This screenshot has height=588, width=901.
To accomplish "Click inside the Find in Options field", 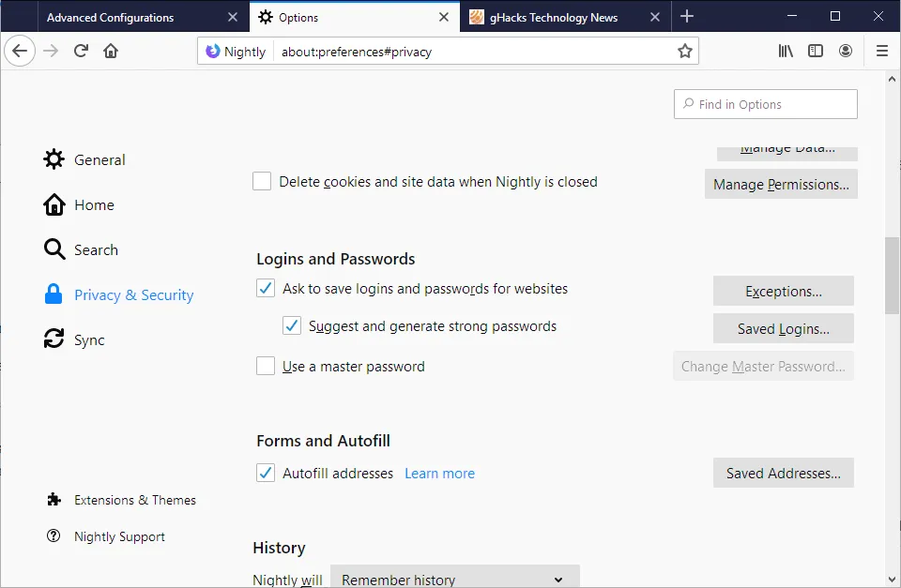I will coord(765,104).
